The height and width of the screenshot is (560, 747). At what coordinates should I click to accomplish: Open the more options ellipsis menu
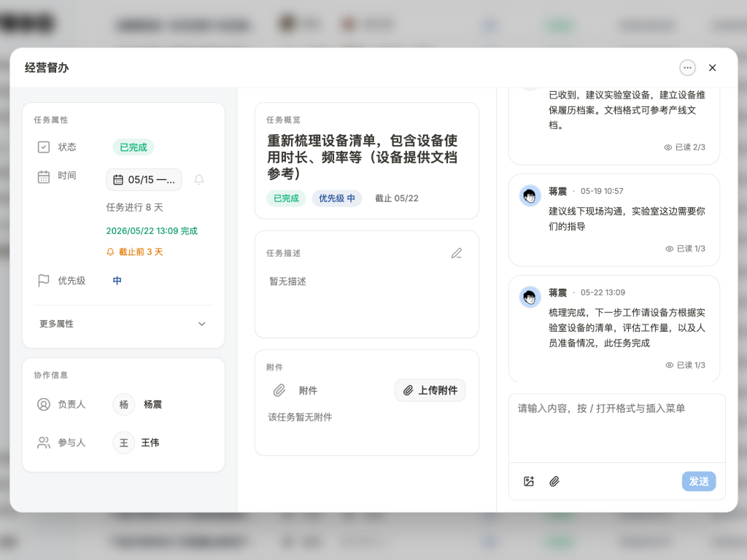[687, 68]
